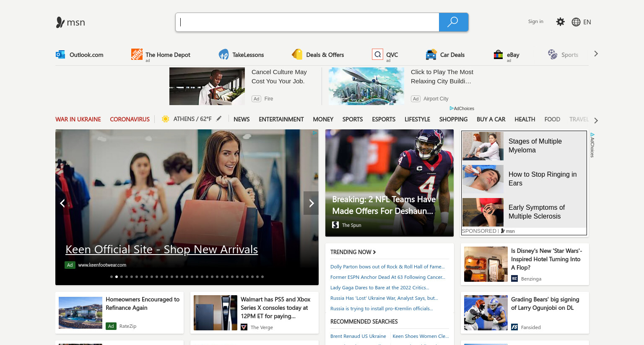
Task: Open How to Stop Ringing in Ears
Action: (543, 179)
